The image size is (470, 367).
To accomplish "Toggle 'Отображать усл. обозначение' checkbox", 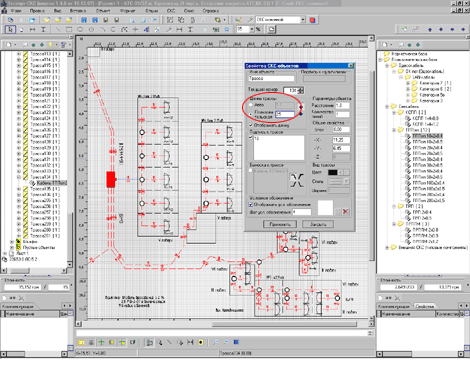I will coord(251,205).
